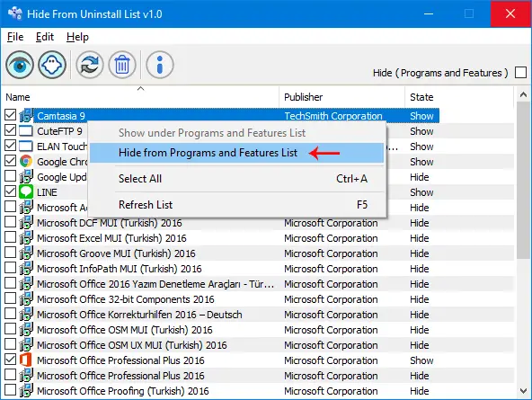
Task: Click the green LINE app icon
Action: [26, 192]
